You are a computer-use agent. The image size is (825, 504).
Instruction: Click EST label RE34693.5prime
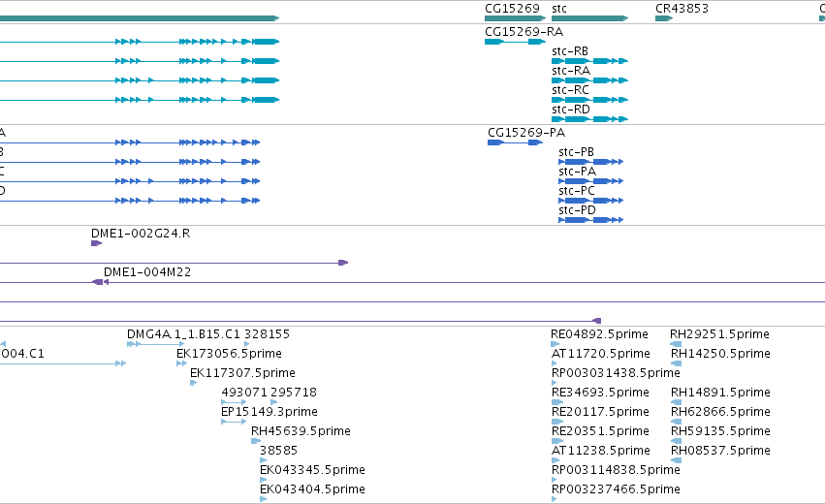(600, 393)
